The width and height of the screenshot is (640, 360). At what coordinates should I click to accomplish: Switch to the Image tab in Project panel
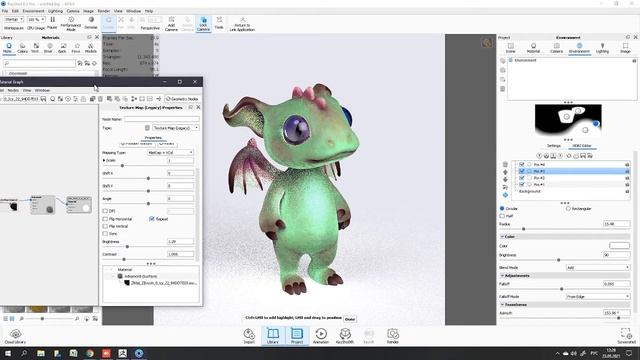point(625,48)
